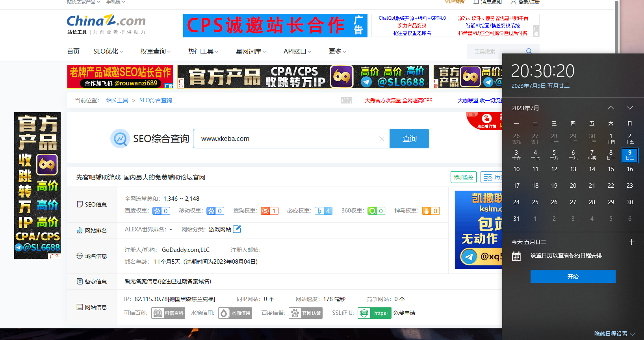Click the 添加监控 button
644x340 pixels.
click(463, 177)
